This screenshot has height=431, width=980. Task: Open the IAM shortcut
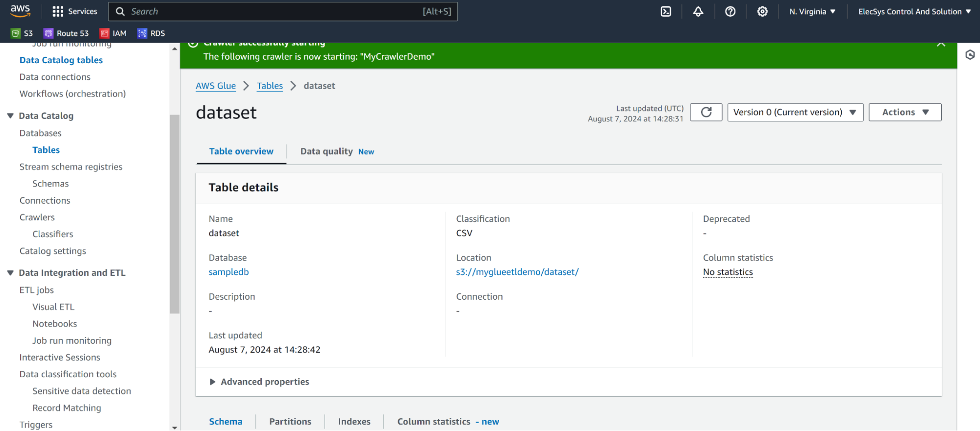113,33
